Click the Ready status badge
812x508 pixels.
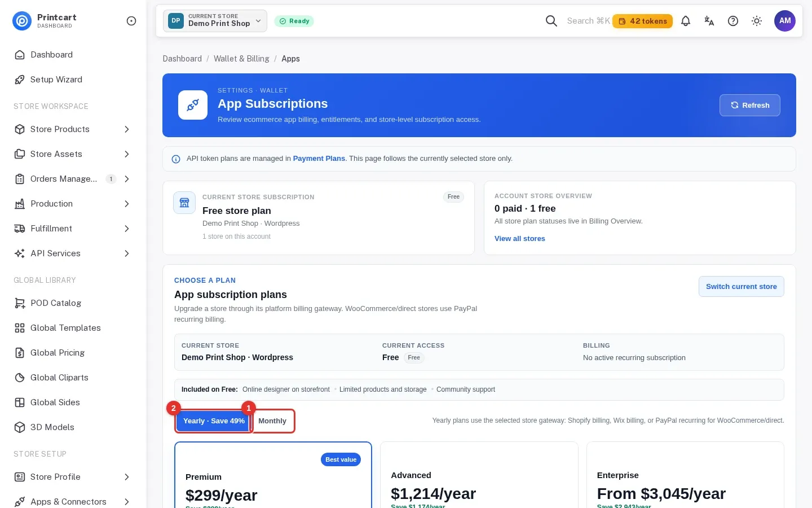pyautogui.click(x=294, y=21)
